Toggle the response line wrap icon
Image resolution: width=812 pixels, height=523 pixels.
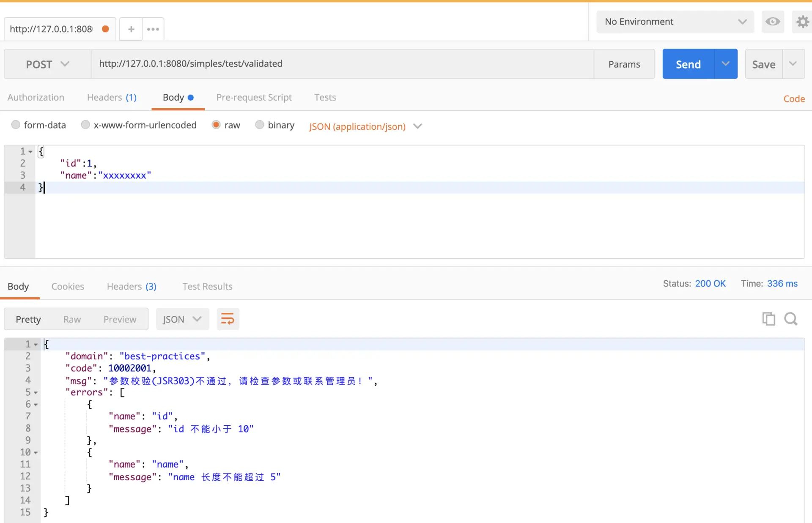(228, 319)
